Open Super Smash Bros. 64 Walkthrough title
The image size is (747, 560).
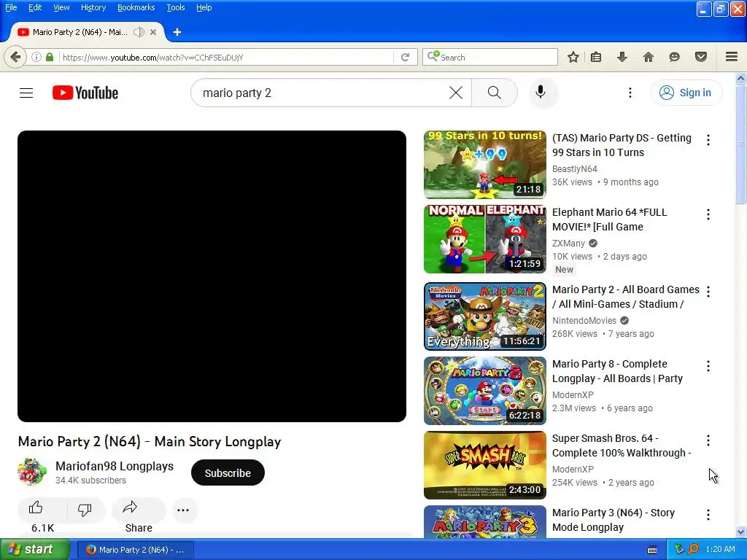(x=622, y=446)
